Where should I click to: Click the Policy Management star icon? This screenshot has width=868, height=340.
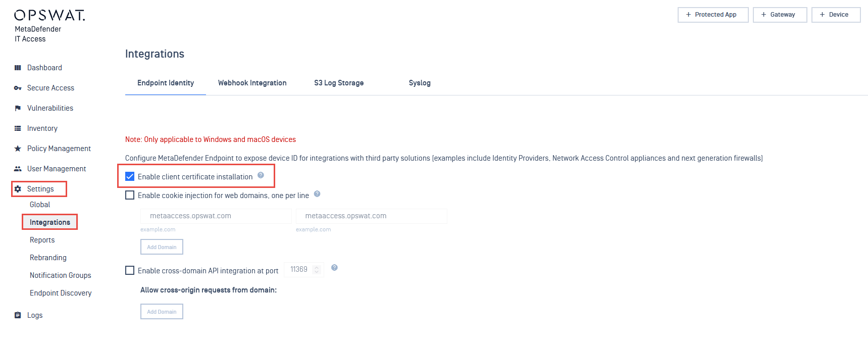point(18,149)
